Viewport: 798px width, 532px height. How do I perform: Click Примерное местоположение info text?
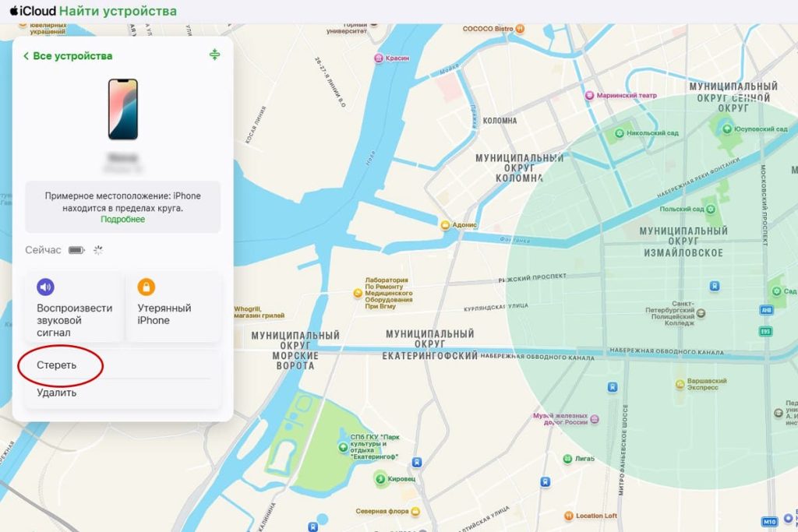(x=122, y=202)
